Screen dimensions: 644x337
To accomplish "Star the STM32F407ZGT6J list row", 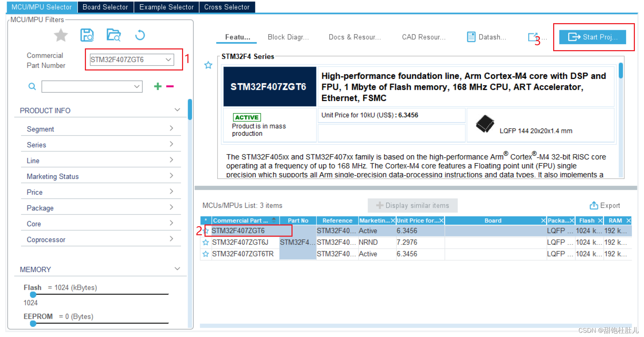I will point(206,242).
